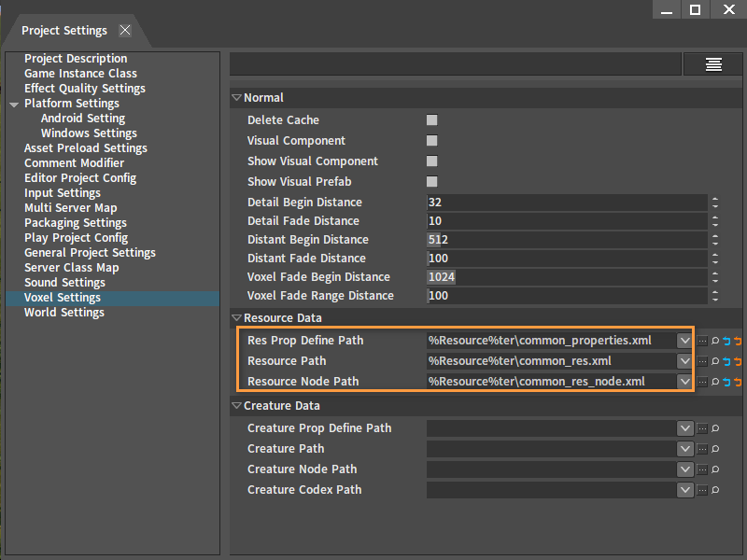Open the Resource Node Path dropdown
Image resolution: width=747 pixels, height=560 pixels.
pyautogui.click(x=684, y=382)
